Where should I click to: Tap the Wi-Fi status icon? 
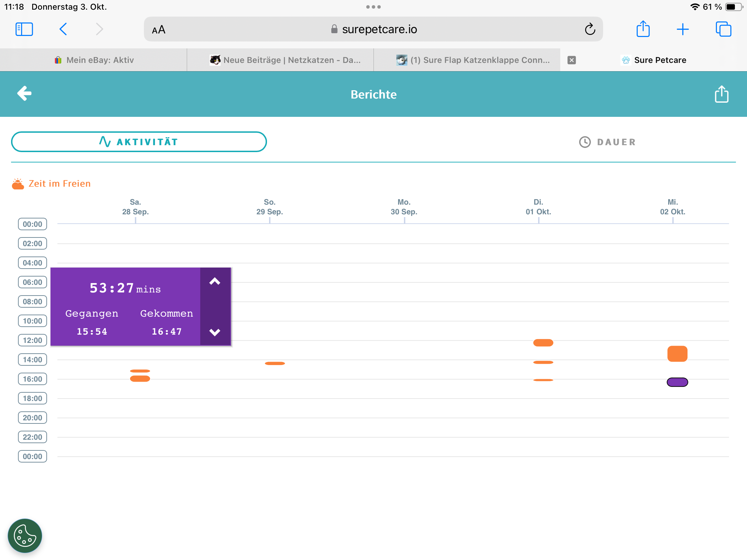694,7
